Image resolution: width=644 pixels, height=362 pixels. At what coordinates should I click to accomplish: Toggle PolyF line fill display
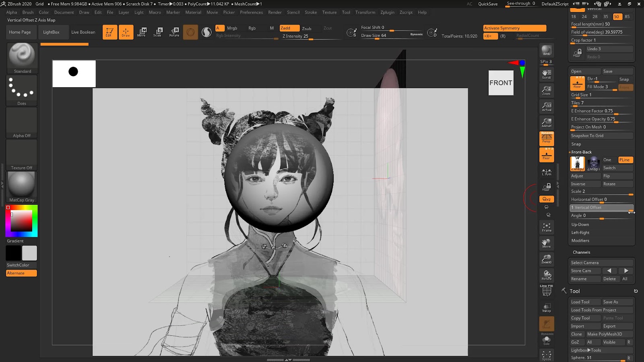[547, 291]
